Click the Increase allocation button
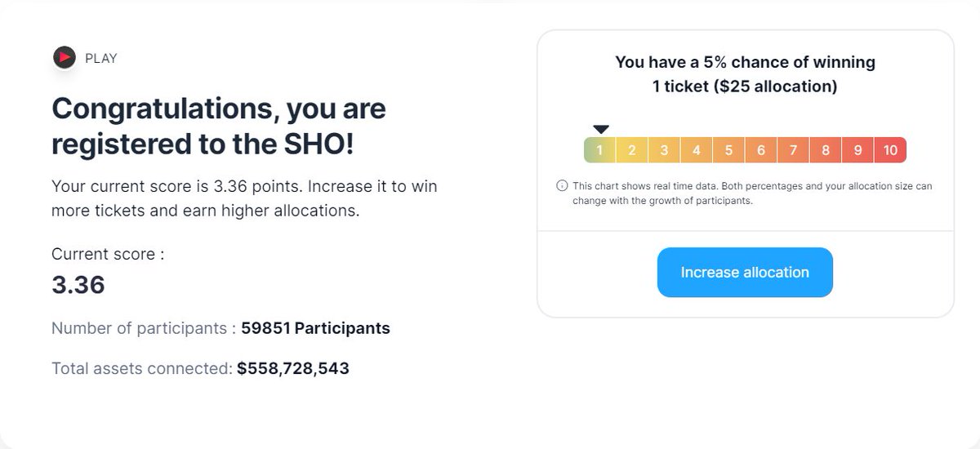The image size is (980, 449). pyautogui.click(x=745, y=273)
